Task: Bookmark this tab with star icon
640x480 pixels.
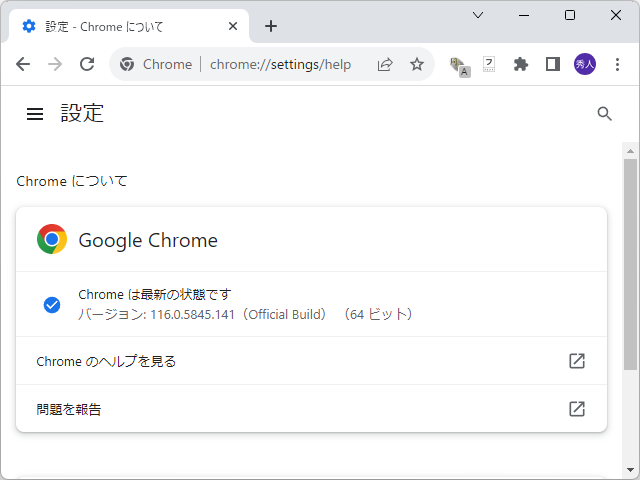Action: 417,64
